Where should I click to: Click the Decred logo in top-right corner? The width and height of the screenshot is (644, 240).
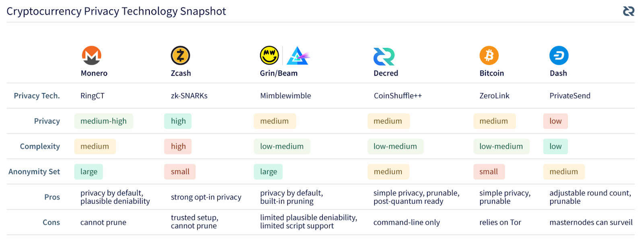click(x=628, y=11)
